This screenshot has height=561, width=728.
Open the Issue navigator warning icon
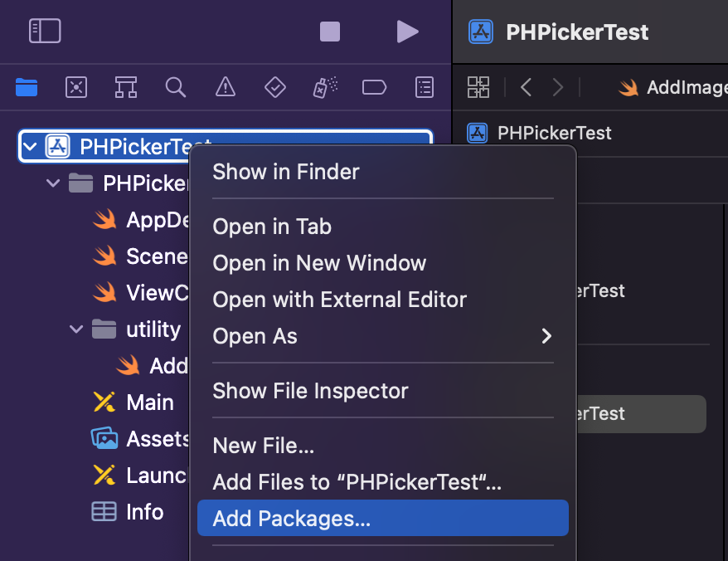click(x=226, y=87)
